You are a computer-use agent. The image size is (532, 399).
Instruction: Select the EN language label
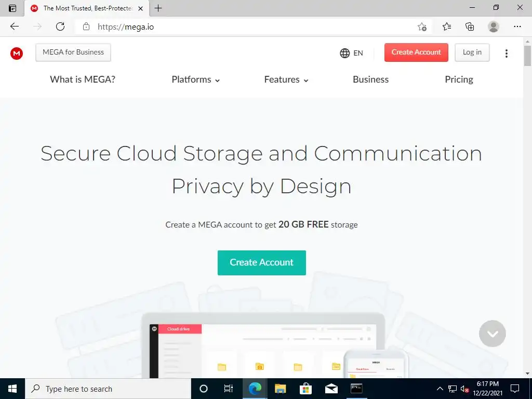tap(358, 54)
